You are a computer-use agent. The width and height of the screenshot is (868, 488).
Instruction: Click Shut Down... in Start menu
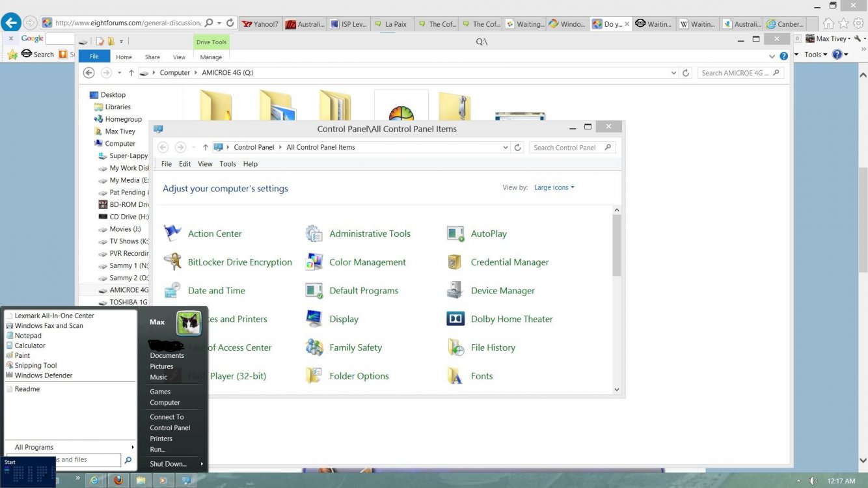[168, 464]
